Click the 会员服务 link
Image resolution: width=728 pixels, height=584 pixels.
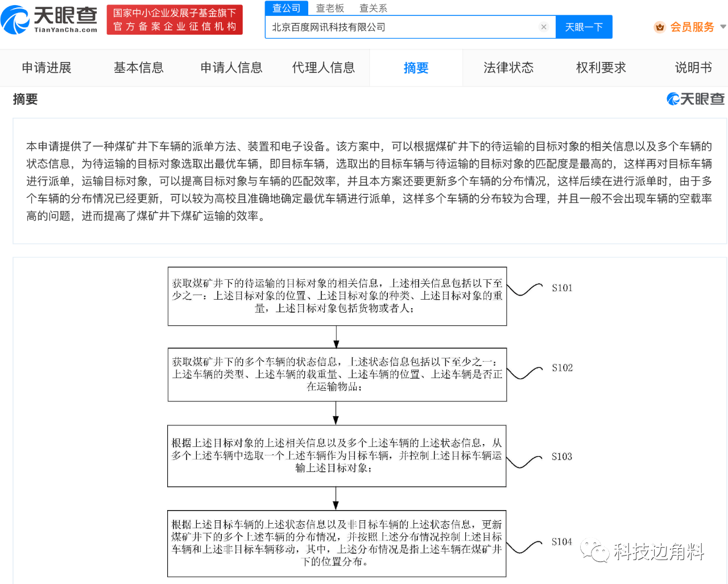tap(692, 27)
